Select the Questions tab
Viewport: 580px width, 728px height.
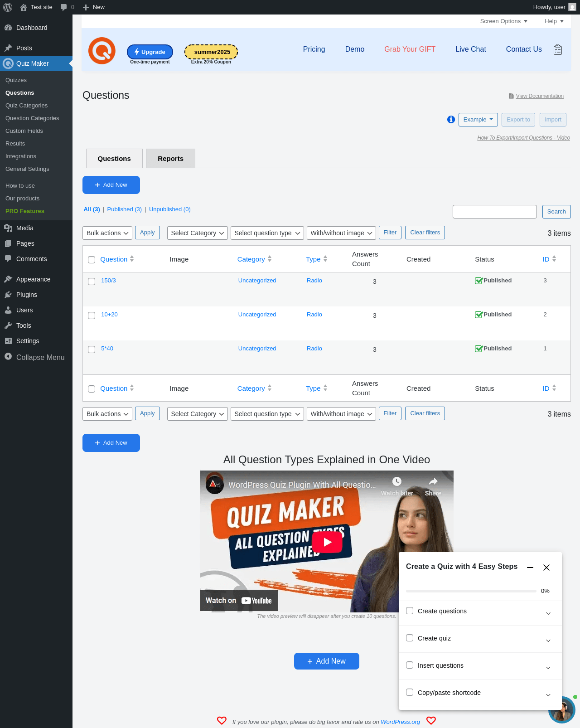(x=114, y=159)
